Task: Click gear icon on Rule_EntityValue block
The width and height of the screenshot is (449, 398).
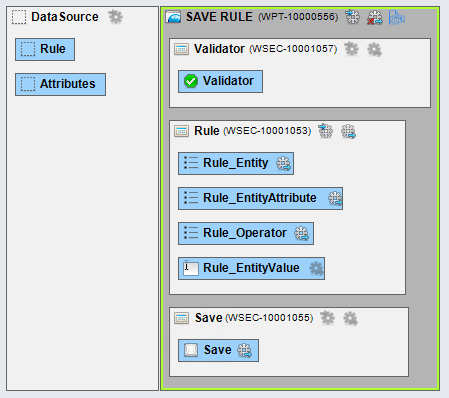Action: click(316, 268)
